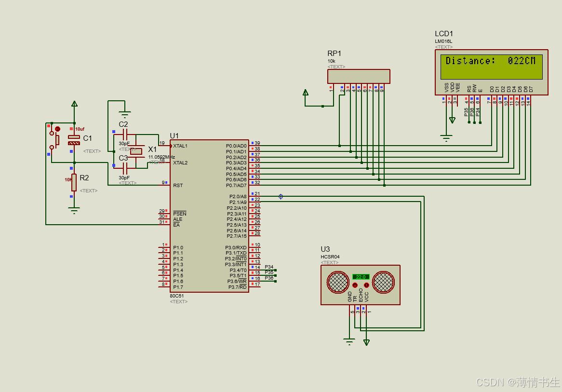The width and height of the screenshot is (562, 392).
Task: Click the RST pin label on U1
Action: 178,186
